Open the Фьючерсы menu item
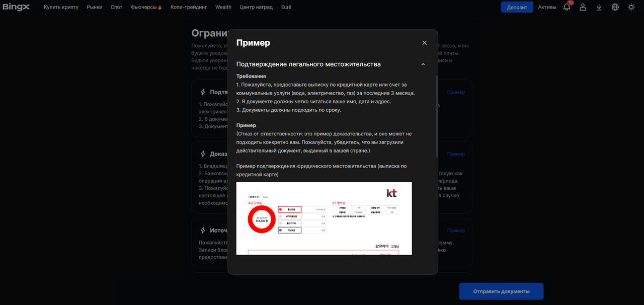 tap(146, 7)
